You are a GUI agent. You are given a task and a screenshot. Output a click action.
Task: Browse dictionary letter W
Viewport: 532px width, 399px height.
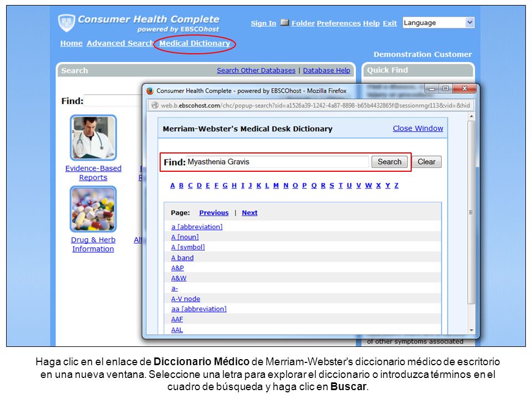point(369,186)
